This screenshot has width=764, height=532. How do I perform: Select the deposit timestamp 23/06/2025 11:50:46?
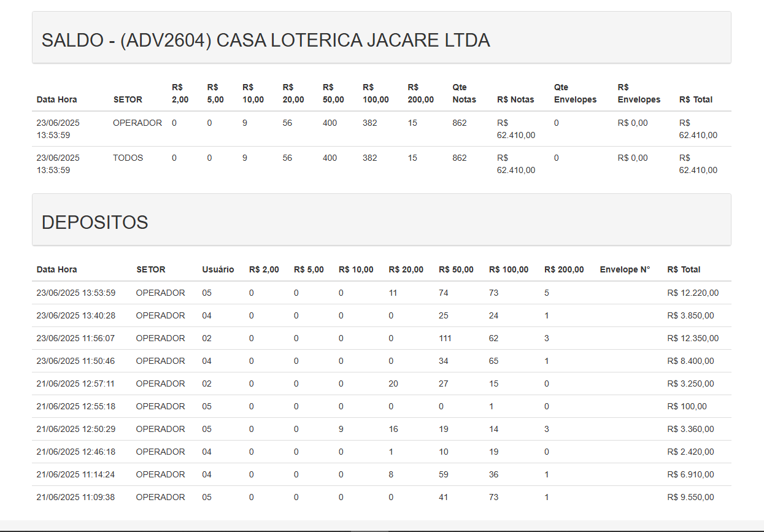coord(76,361)
